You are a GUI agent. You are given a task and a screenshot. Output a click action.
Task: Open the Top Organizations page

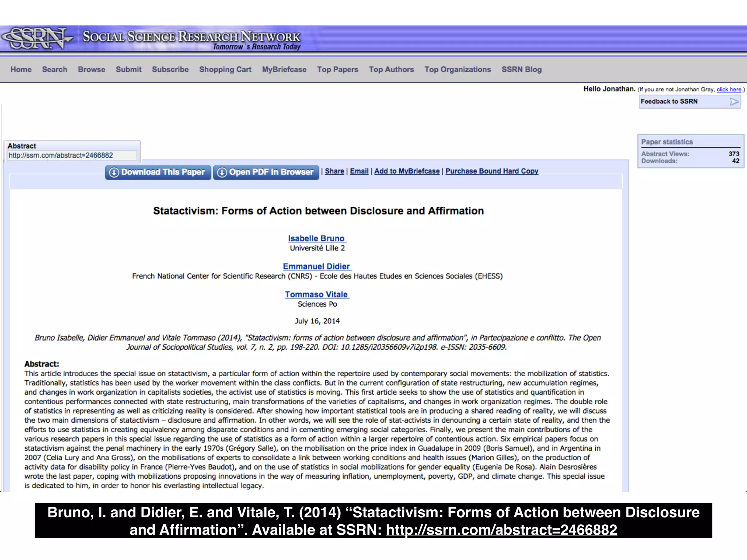pos(458,69)
